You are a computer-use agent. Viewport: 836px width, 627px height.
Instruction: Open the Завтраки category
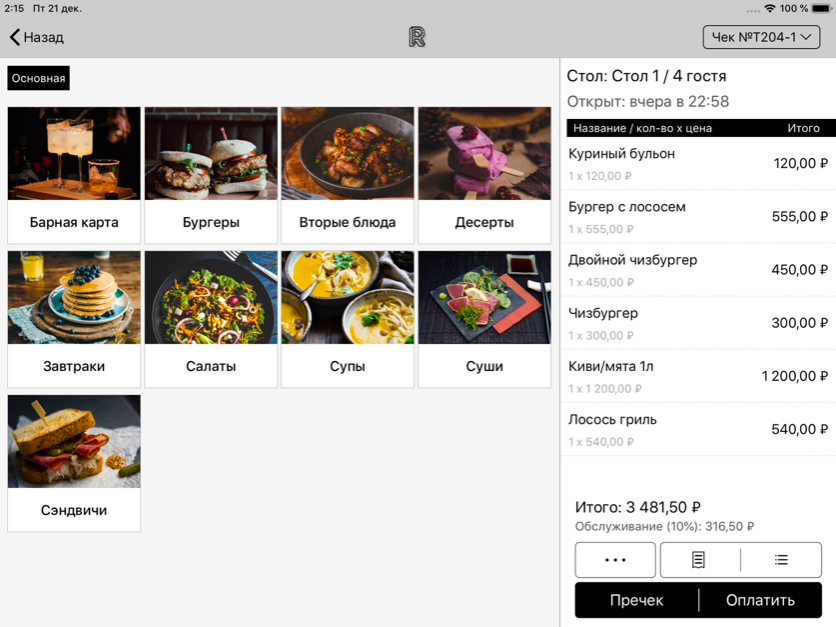pyautogui.click(x=74, y=319)
